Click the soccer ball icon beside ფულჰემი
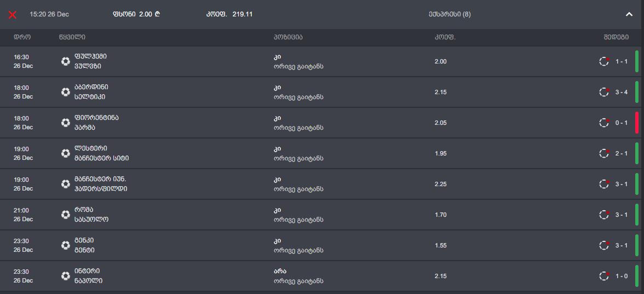 click(x=66, y=61)
